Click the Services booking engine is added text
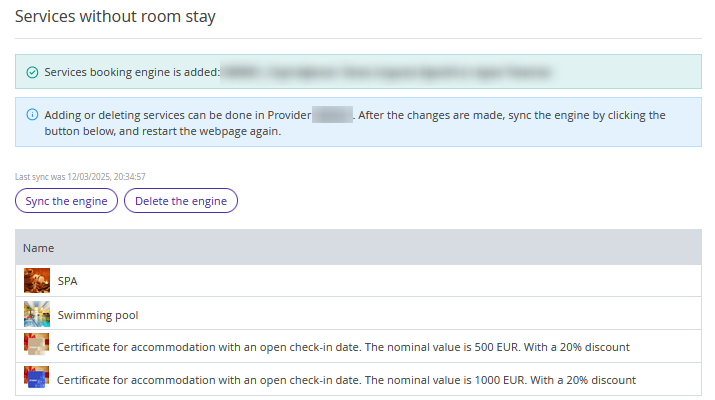The image size is (715, 400). click(x=132, y=72)
